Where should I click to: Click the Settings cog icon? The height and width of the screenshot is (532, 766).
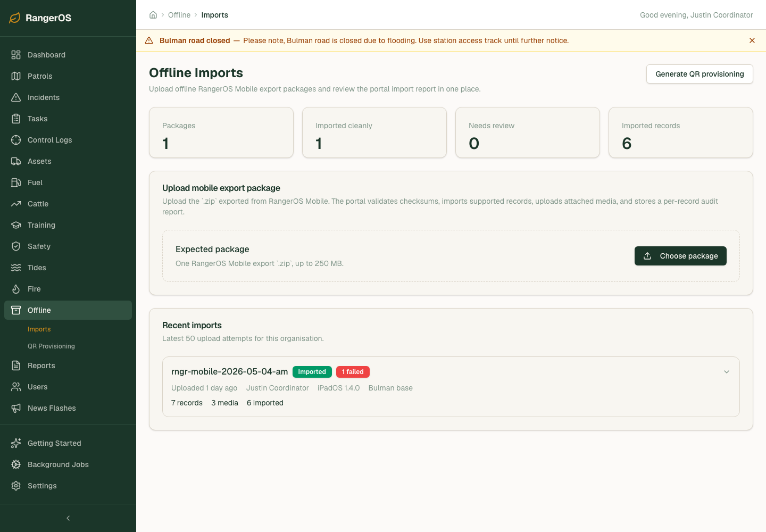click(x=16, y=486)
